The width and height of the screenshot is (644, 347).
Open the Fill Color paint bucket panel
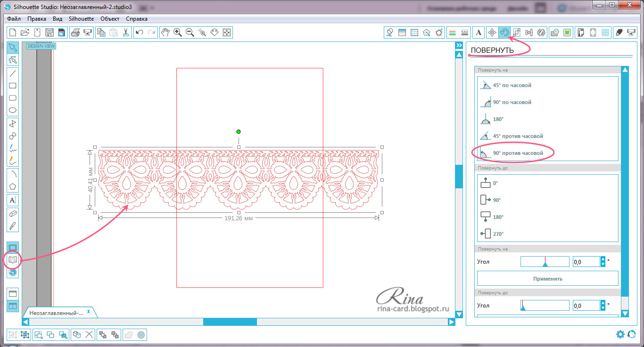click(390, 32)
